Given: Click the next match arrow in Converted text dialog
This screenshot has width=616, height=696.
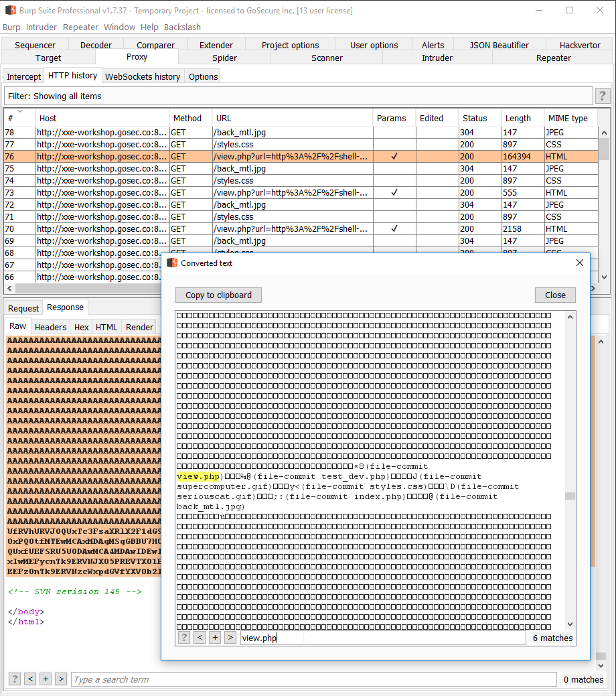Looking at the screenshot, I should (230, 637).
